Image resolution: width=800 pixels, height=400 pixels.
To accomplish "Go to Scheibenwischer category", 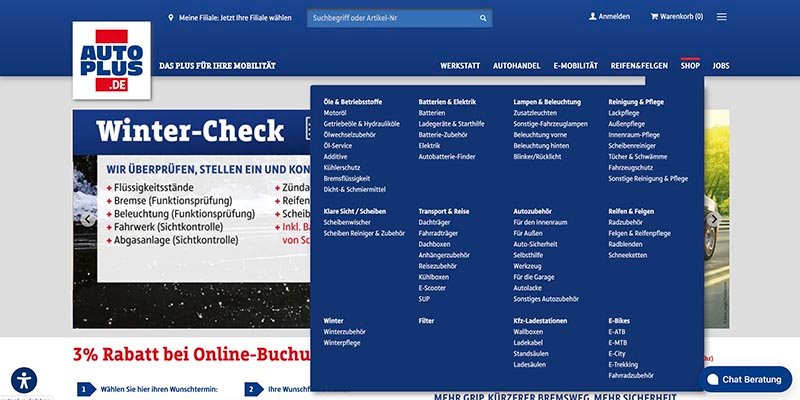I will point(347,222).
